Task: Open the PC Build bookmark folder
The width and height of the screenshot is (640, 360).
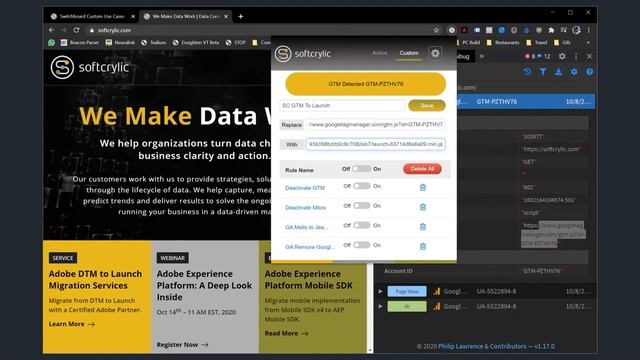Action: (469, 42)
